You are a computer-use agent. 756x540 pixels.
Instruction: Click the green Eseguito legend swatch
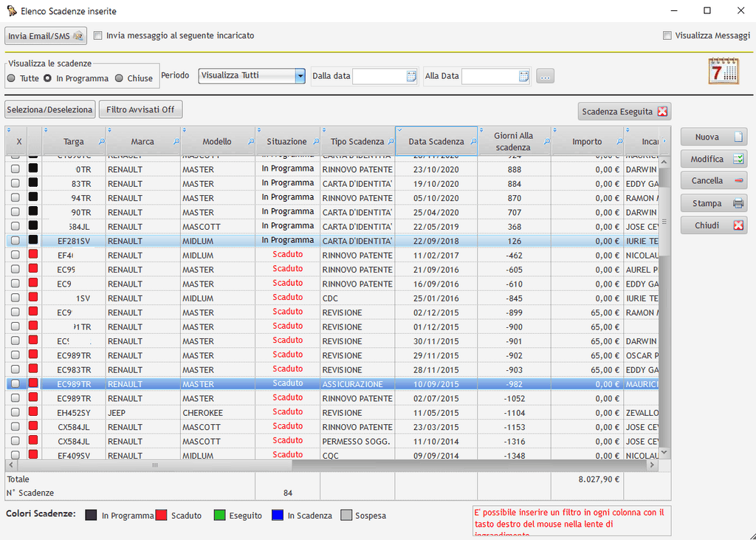tap(219, 515)
